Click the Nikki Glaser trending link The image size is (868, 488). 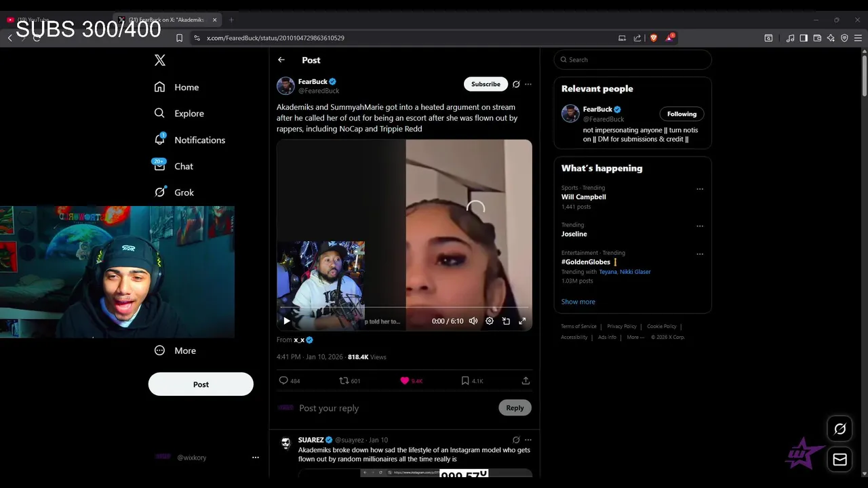tap(635, 272)
